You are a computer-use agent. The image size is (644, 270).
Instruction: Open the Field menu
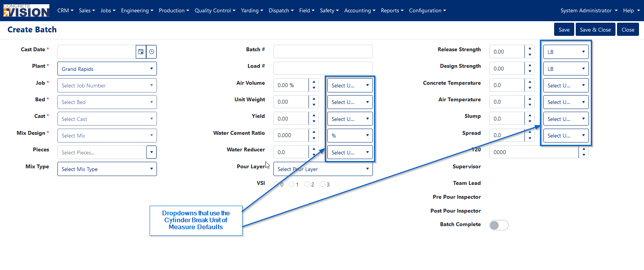(x=307, y=10)
